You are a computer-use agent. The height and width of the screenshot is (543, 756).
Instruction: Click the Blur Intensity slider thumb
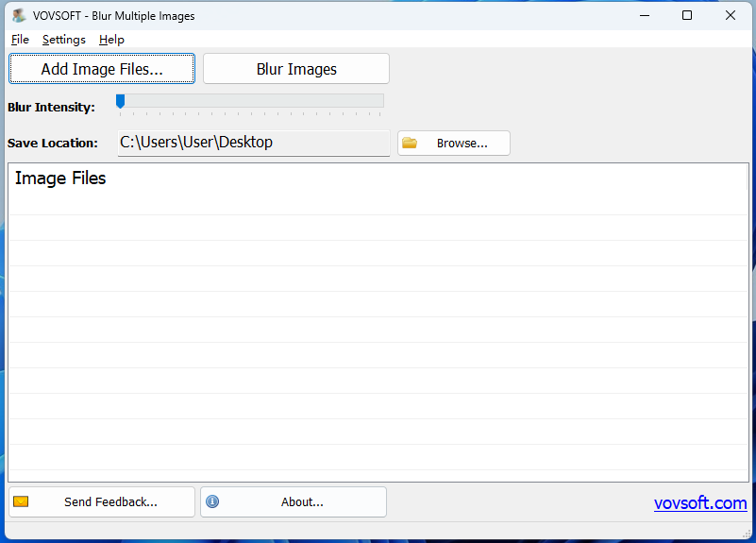click(x=121, y=101)
